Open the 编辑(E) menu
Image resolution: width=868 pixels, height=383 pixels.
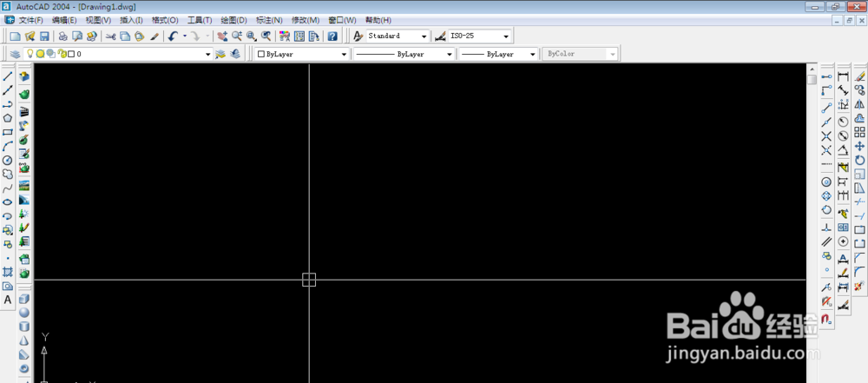click(x=65, y=20)
